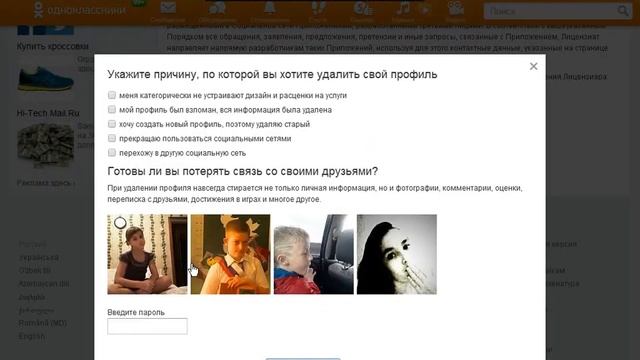Open the 'Hi-Tech Mail.Ru' ad link
640x360 pixels.
click(x=48, y=113)
